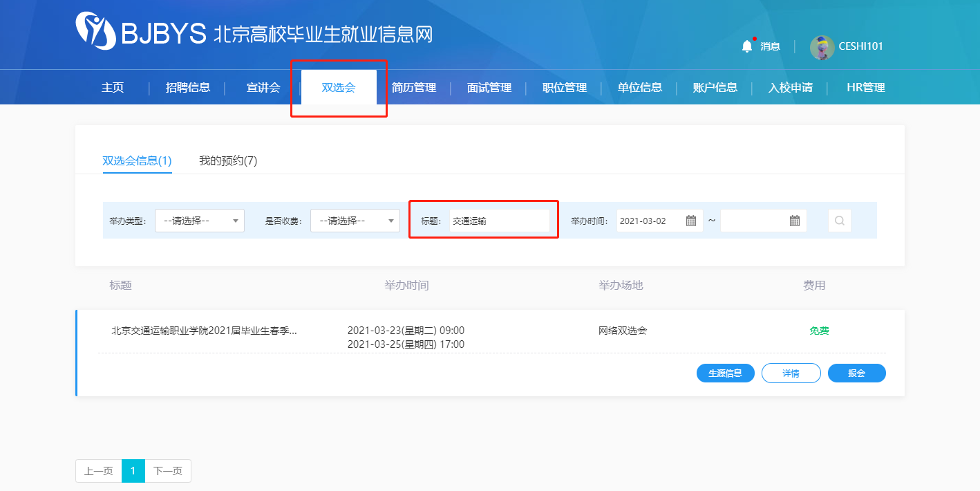Screen dimensions: 980x491
Task: Expand the 举办类型 dropdown
Action: click(x=199, y=221)
